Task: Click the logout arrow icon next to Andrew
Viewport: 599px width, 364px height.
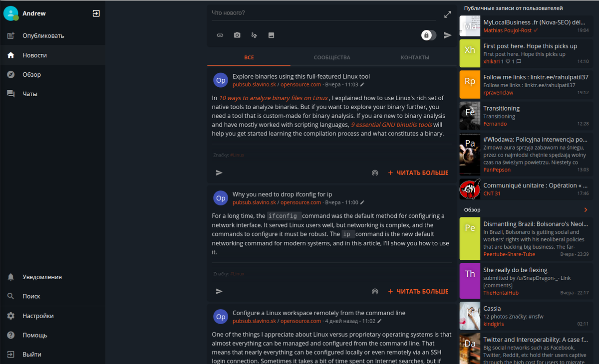Action: tap(96, 13)
